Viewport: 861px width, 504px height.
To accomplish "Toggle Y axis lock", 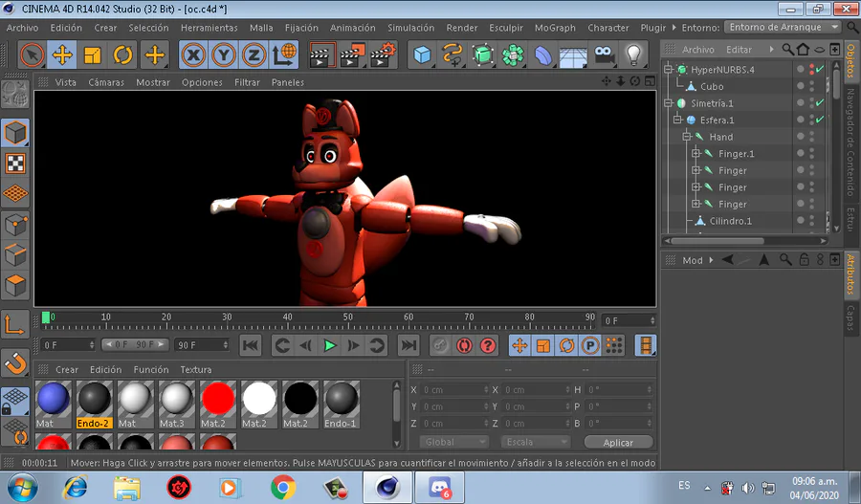I will coord(224,55).
